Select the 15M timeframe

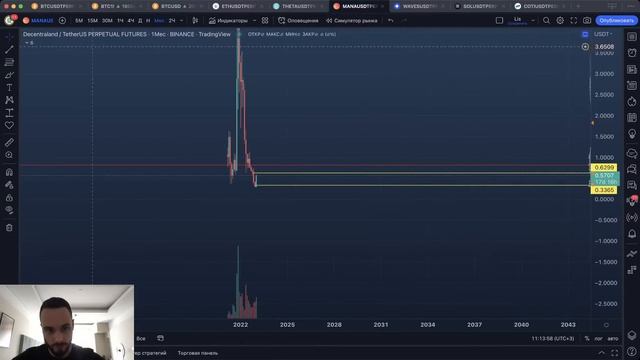click(x=93, y=20)
